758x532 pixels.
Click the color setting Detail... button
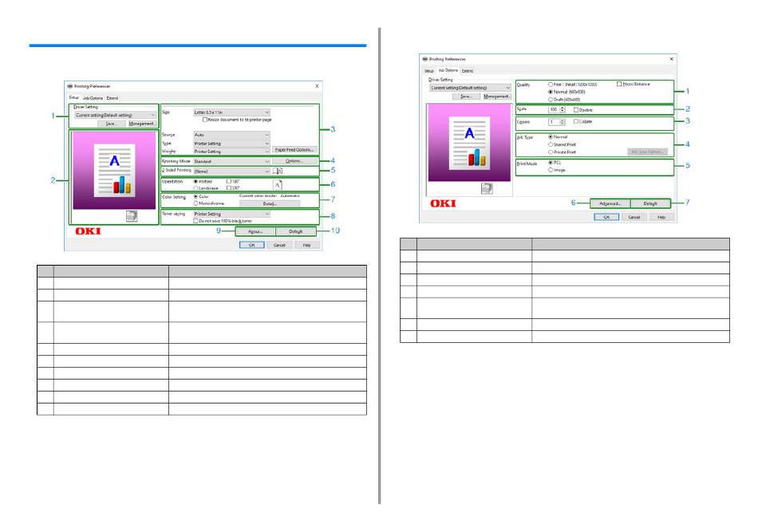(270, 204)
